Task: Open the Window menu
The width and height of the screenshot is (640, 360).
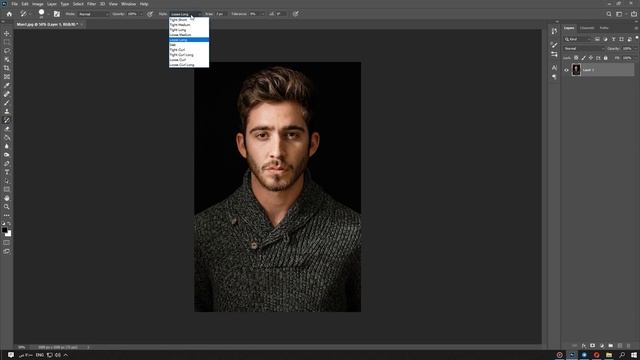Action: pos(129,4)
